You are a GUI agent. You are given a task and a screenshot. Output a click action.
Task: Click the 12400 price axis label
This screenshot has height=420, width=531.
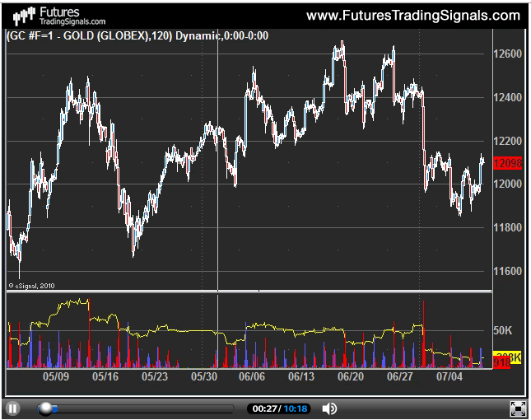tap(507, 97)
